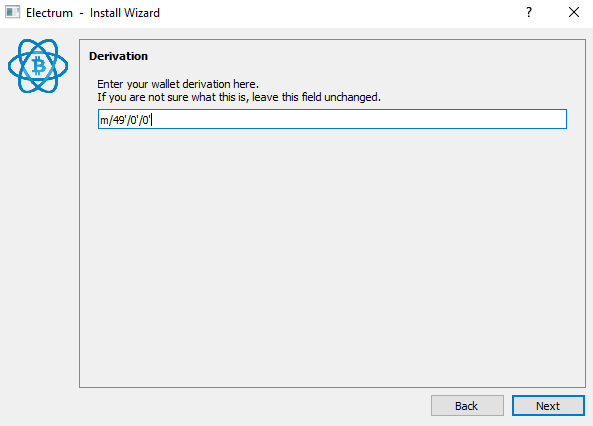Click the 49' segment of the path
The width and height of the screenshot is (593, 426).
(120, 120)
